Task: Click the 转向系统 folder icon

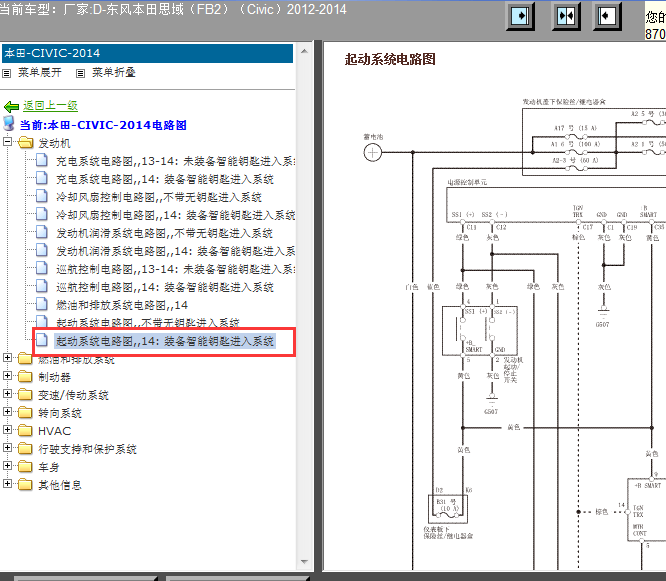Action: coord(25,412)
